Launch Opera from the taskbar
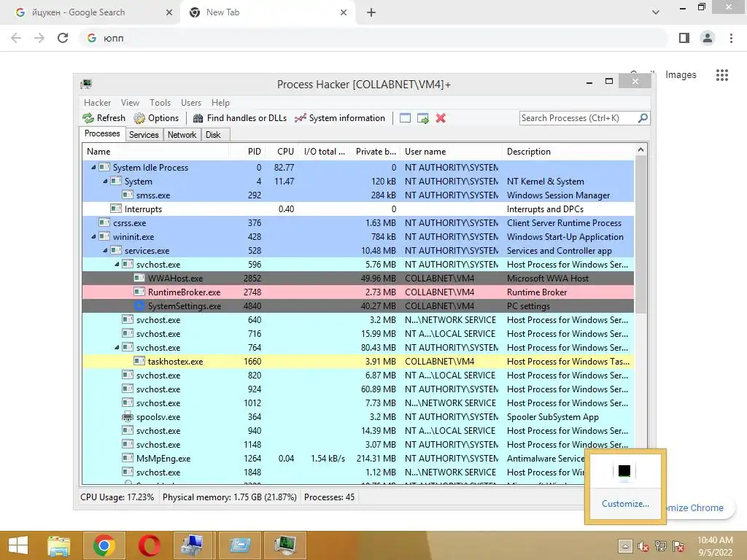This screenshot has height=560, width=747. click(x=149, y=545)
